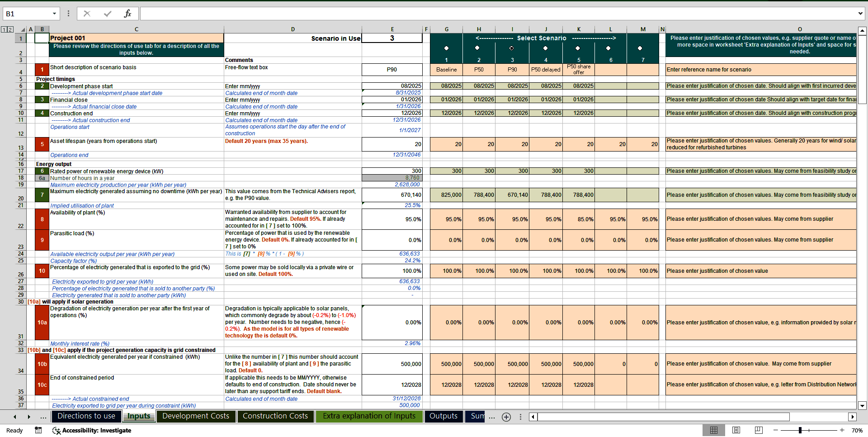868x437 pixels.
Task: Select the Inputs sheet tab
Action: tap(139, 416)
